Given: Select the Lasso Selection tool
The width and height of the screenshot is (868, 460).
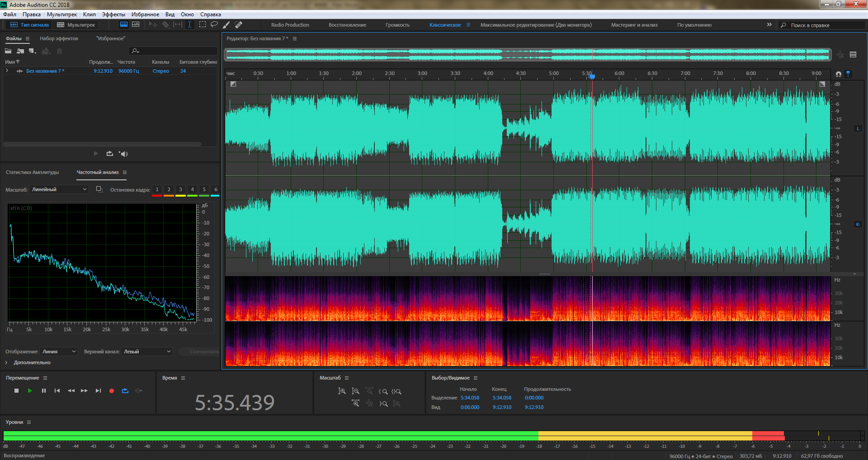Looking at the screenshot, I should 214,25.
